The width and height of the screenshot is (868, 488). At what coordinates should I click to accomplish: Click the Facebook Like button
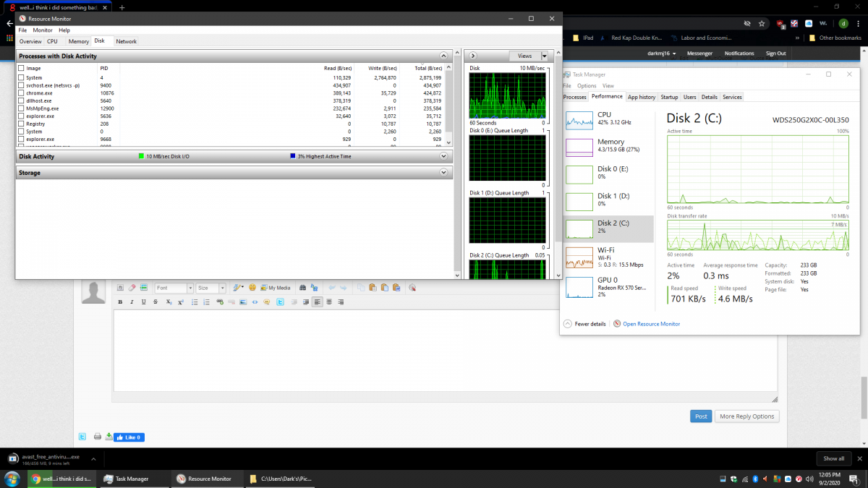click(129, 437)
